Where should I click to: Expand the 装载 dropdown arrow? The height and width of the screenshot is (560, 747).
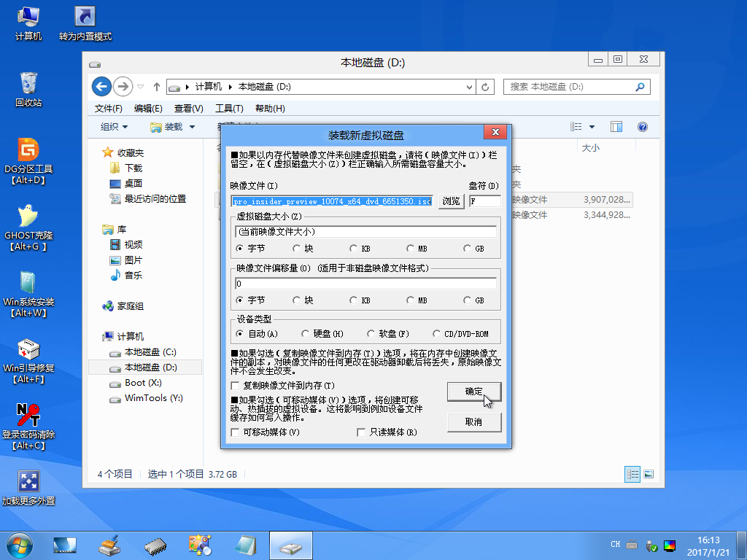tap(192, 127)
